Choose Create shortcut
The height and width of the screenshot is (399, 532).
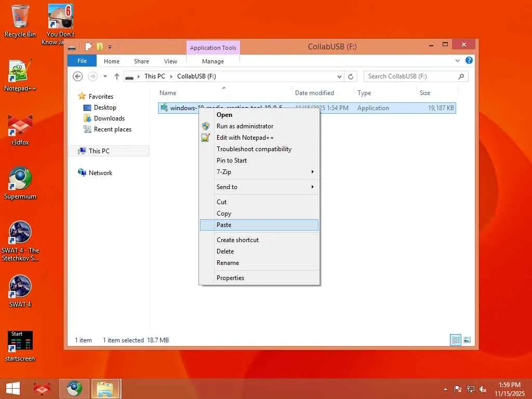tap(259, 240)
